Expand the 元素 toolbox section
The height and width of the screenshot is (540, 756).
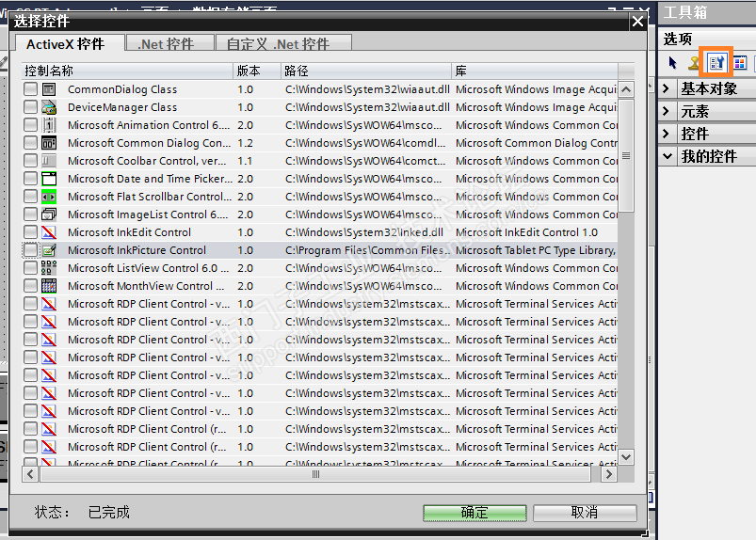coord(667,111)
